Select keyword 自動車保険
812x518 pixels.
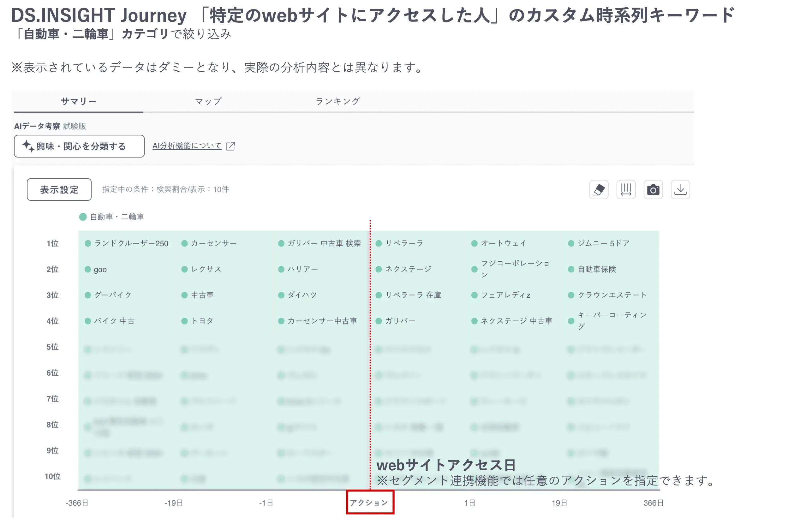pos(597,269)
